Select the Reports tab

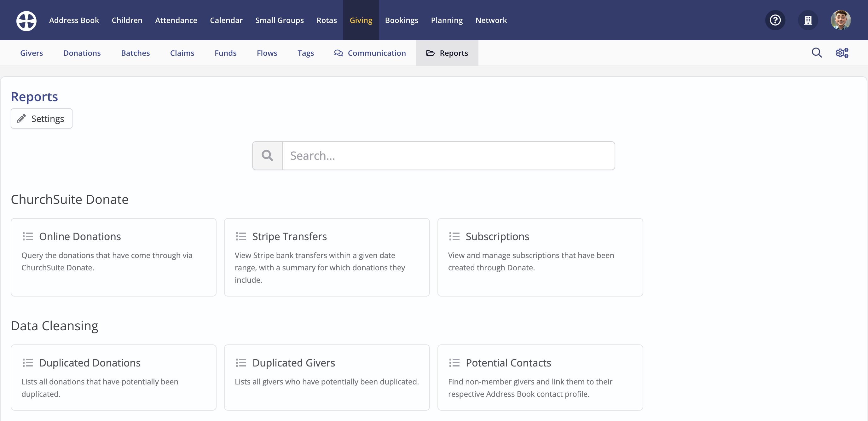[x=447, y=53]
